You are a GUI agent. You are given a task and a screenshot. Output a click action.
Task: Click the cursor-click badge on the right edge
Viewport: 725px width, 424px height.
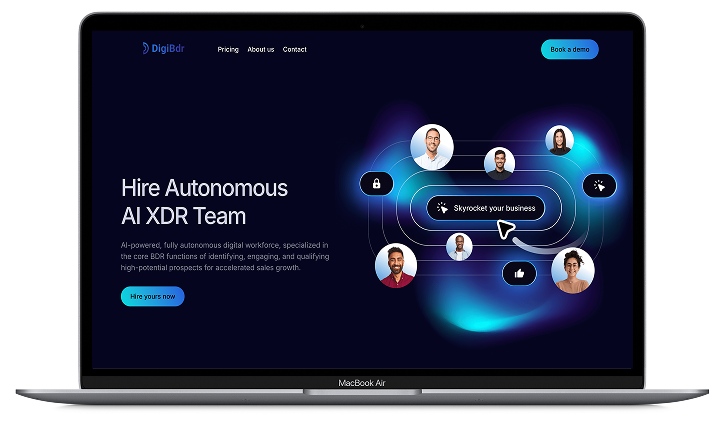(x=599, y=185)
